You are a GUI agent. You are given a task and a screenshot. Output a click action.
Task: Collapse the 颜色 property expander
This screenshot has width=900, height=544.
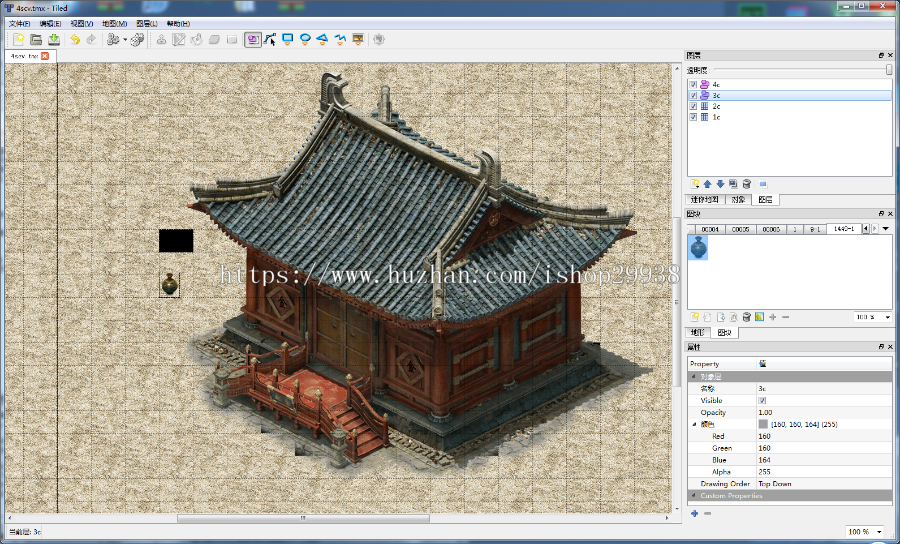point(694,425)
